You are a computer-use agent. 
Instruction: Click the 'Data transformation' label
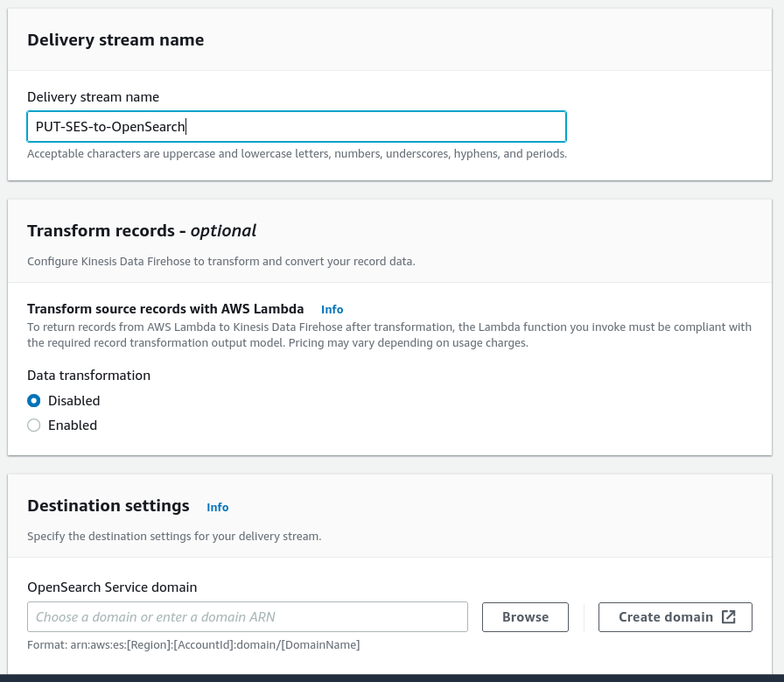pyautogui.click(x=88, y=376)
